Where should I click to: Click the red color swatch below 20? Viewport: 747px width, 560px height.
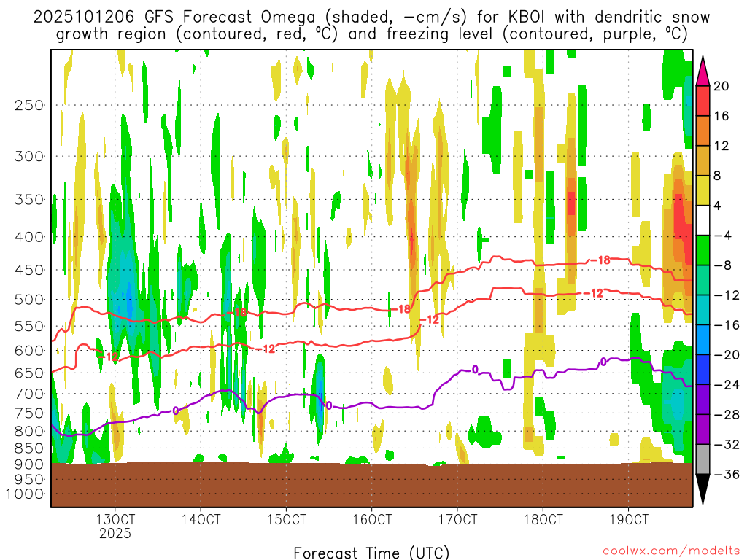pyautogui.click(x=703, y=101)
